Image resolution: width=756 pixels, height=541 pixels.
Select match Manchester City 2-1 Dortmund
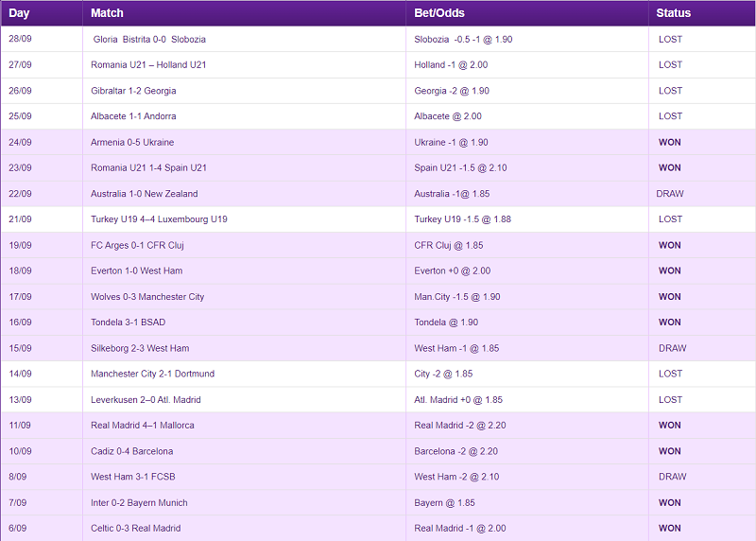coord(153,374)
